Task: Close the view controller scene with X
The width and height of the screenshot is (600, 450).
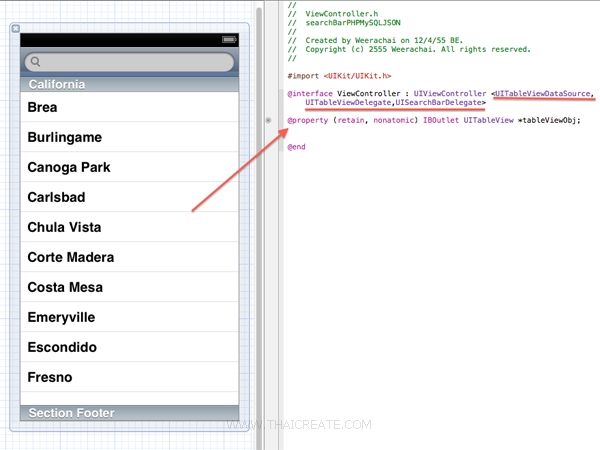Action: (x=15, y=29)
